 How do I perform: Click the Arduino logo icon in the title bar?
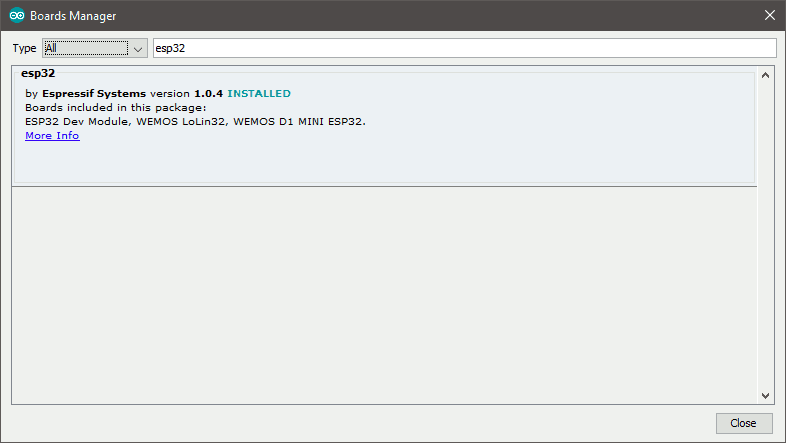coord(17,16)
